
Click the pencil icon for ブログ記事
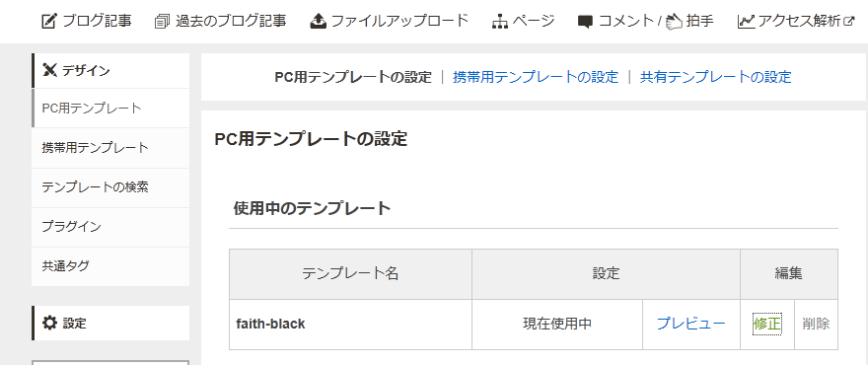tap(50, 22)
